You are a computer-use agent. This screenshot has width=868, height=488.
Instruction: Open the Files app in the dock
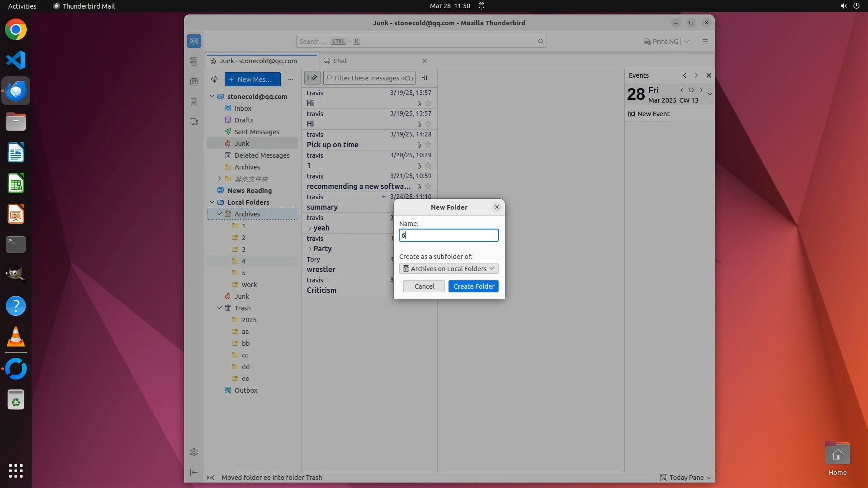pyautogui.click(x=16, y=122)
